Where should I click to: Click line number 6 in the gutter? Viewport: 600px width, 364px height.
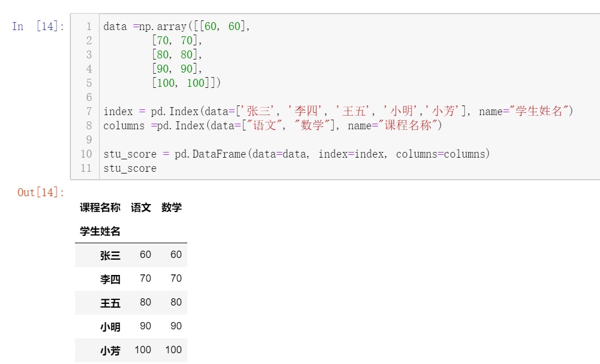89,98
